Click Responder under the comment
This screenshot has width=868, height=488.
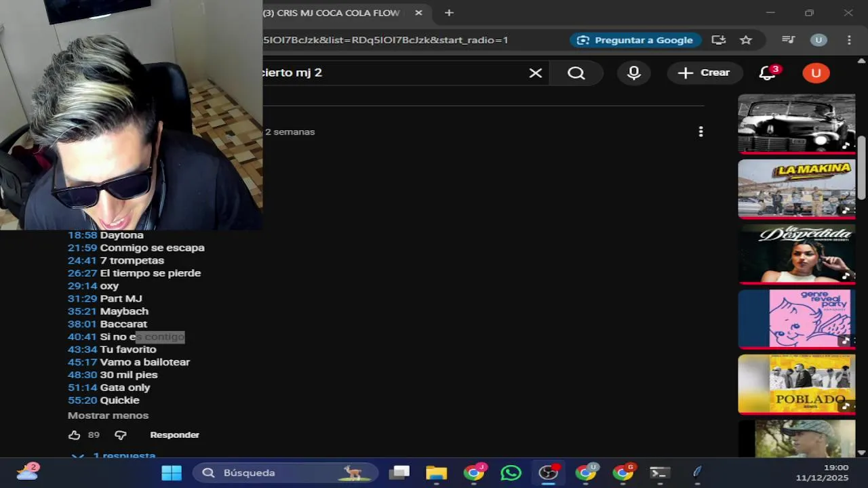pos(174,435)
